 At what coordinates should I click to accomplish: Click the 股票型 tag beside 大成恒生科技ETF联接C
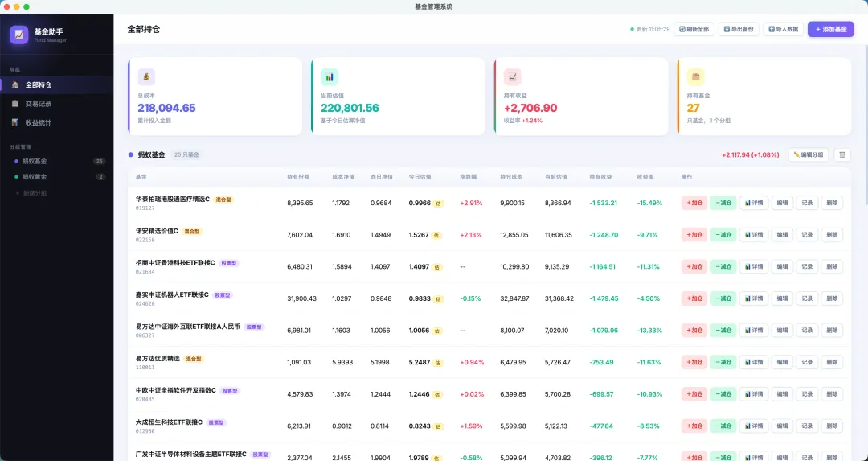click(x=216, y=422)
